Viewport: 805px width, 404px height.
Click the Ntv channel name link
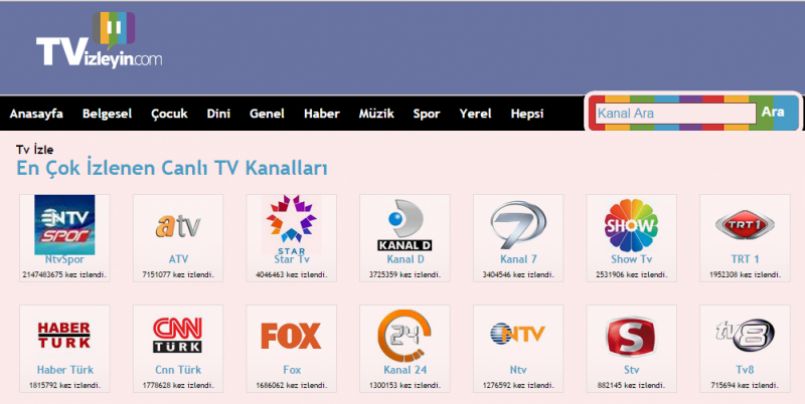point(518,370)
